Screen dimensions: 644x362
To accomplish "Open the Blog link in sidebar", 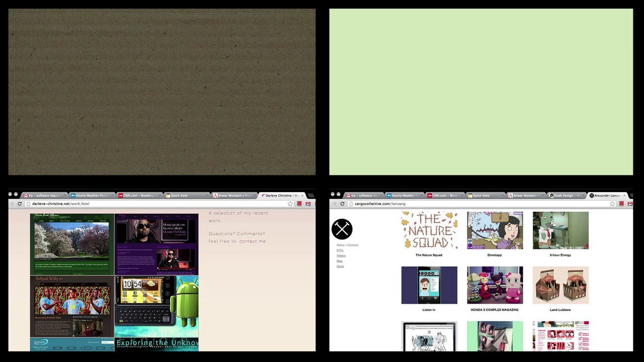I will [x=339, y=261].
